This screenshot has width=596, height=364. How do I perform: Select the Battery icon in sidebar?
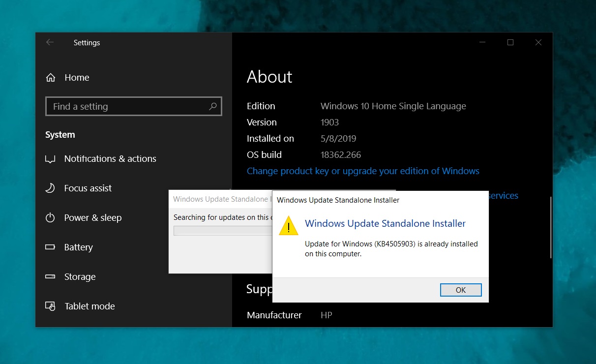[50, 247]
